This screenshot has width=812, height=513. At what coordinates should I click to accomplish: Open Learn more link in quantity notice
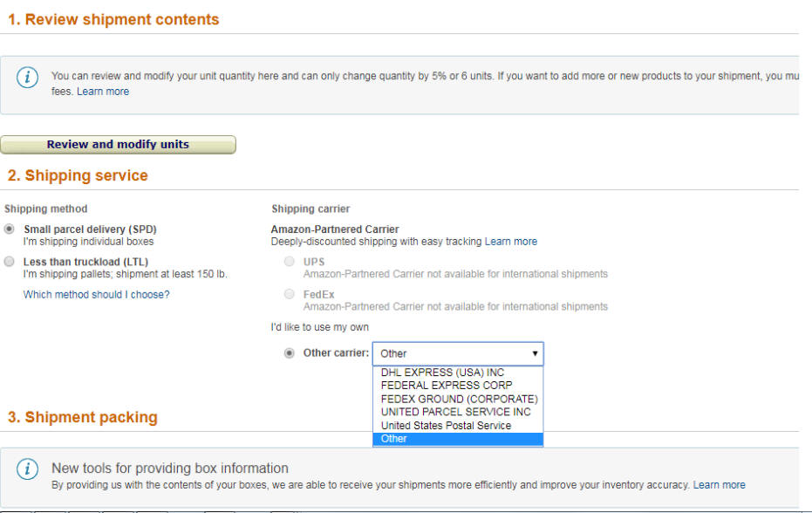(x=103, y=92)
